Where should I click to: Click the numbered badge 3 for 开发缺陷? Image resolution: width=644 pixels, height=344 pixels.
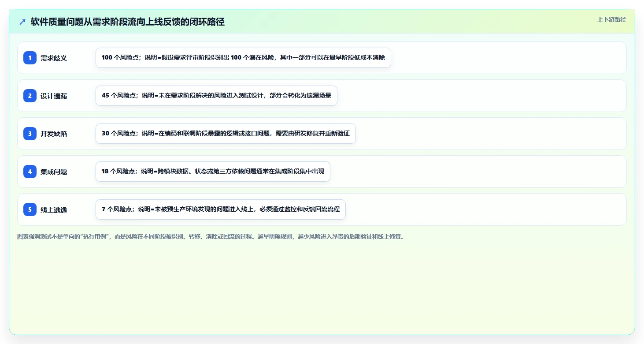pyautogui.click(x=30, y=134)
